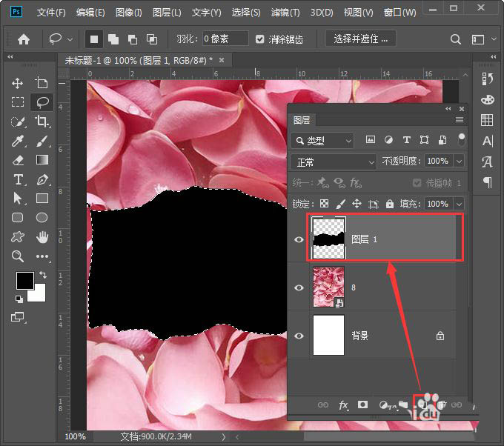Open the 文件(F) menu
Viewport: 504px width, 446px height.
(51, 13)
